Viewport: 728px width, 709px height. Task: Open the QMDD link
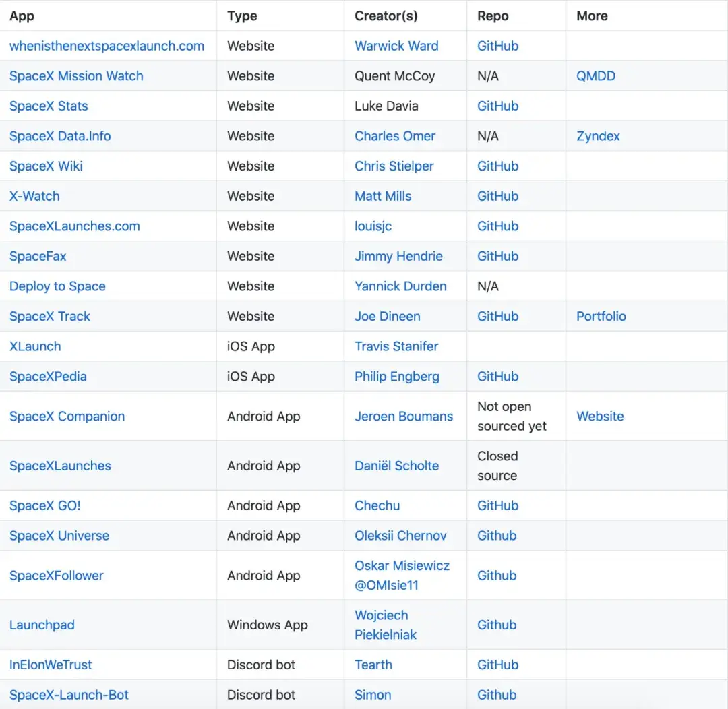tap(596, 76)
